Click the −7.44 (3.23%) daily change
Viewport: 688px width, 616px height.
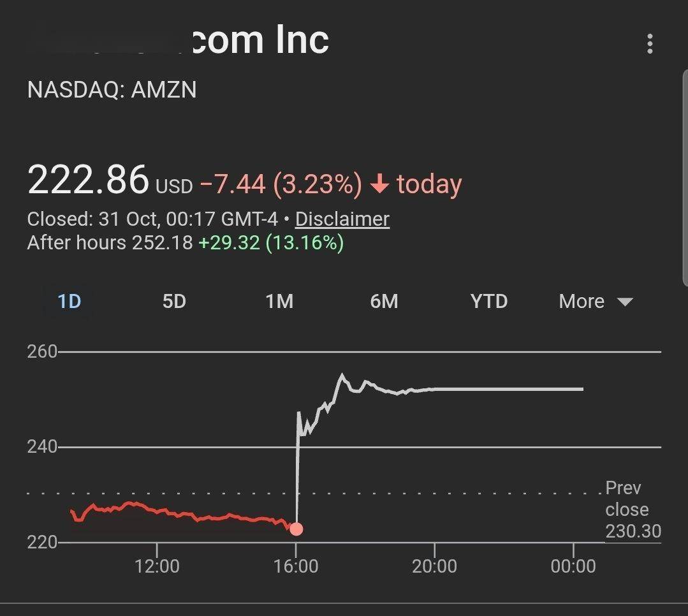[x=281, y=185]
